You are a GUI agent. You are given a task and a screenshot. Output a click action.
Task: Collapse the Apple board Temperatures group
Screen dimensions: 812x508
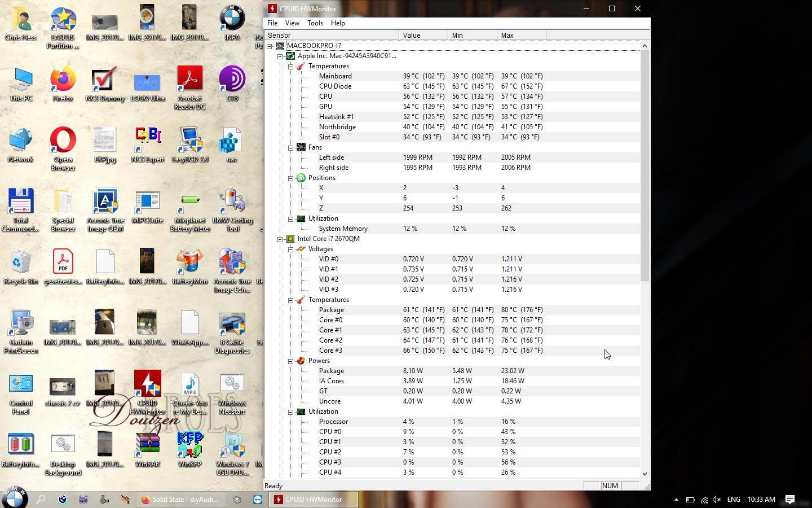[291, 66]
